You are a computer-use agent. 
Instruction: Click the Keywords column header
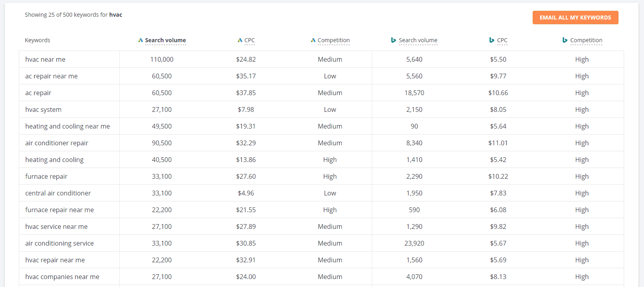pos(37,40)
